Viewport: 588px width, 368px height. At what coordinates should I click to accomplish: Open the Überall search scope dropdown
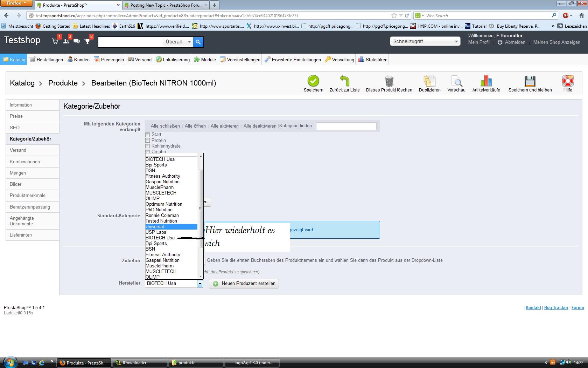178,42
